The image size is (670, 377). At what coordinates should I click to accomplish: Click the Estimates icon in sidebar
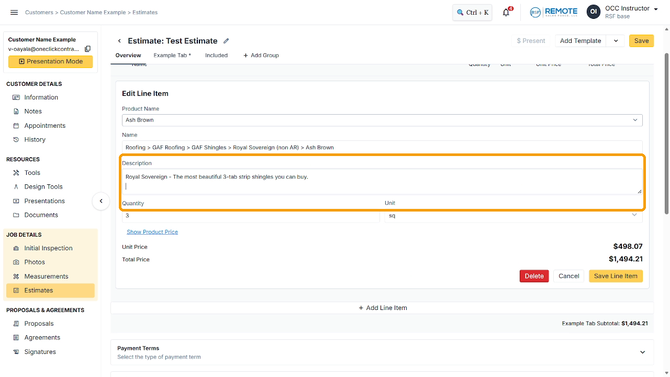click(16, 291)
